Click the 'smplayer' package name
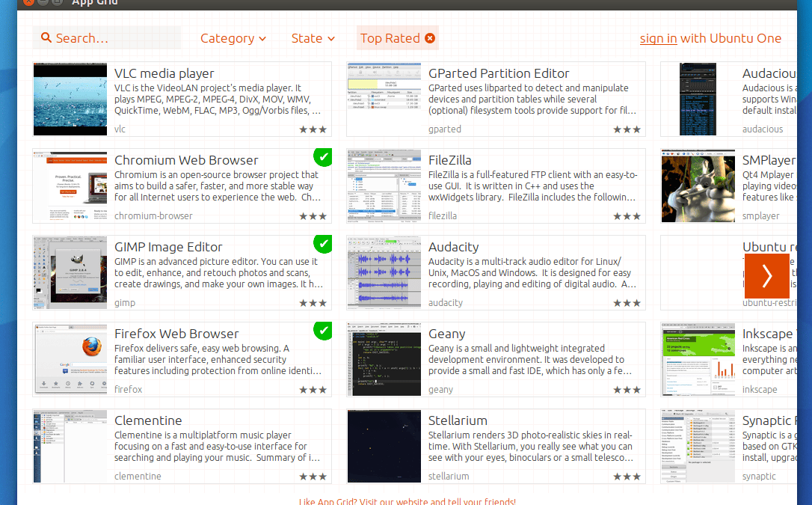 760,216
